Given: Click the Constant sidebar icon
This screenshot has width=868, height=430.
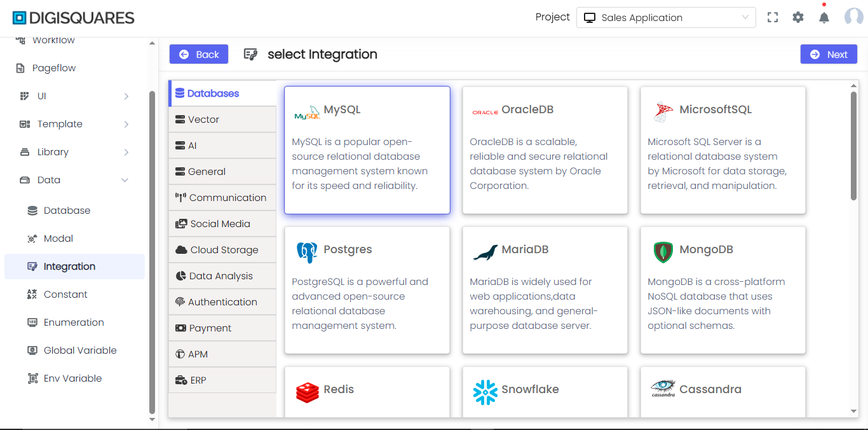Looking at the screenshot, I should [x=32, y=295].
